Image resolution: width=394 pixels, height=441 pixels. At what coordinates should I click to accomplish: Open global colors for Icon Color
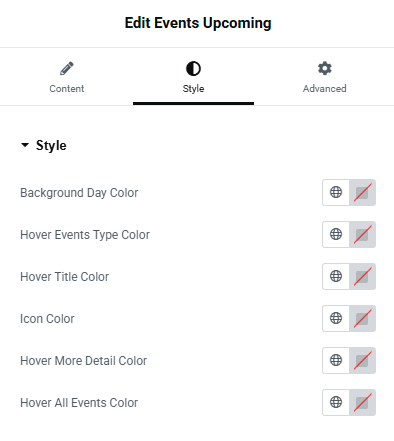(x=336, y=318)
